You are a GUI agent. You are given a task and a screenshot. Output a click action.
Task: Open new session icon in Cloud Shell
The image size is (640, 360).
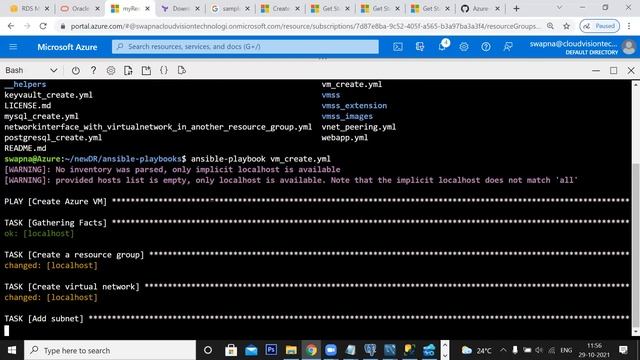click(x=146, y=70)
